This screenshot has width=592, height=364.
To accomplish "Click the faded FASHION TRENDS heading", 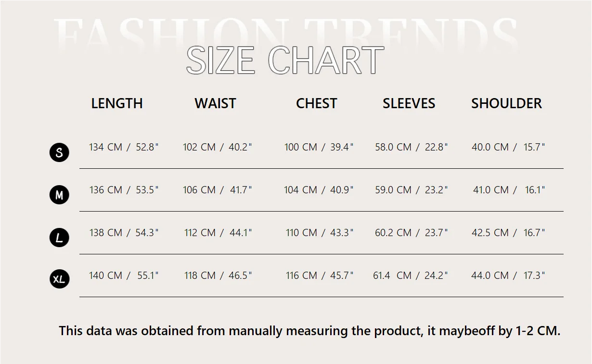I will [x=286, y=33].
